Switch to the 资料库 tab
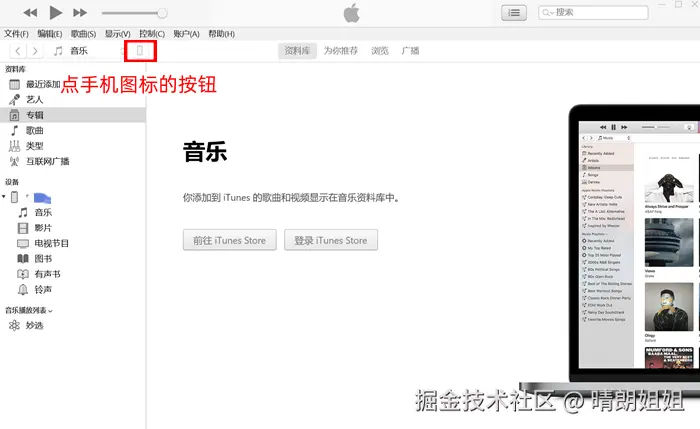This screenshot has height=429, width=700. coord(297,51)
